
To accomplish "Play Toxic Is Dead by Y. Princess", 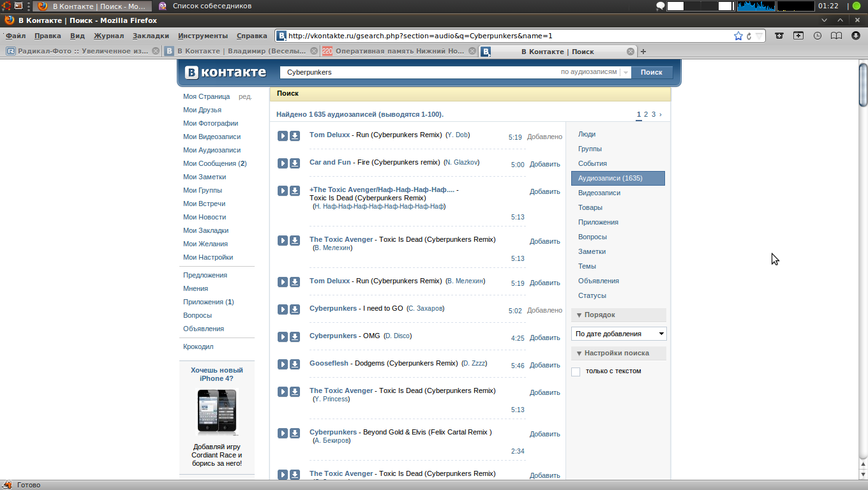I will pos(283,392).
